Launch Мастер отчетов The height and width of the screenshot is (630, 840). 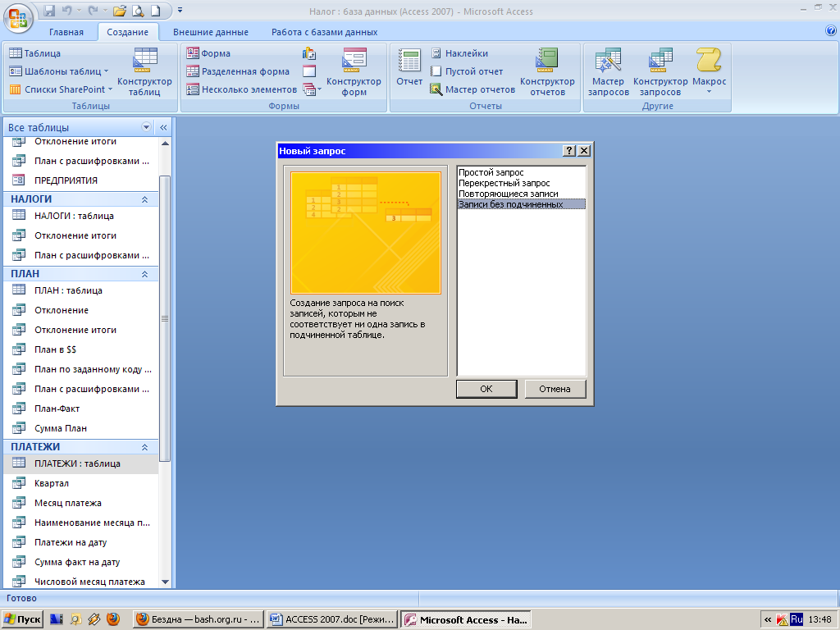click(x=473, y=89)
